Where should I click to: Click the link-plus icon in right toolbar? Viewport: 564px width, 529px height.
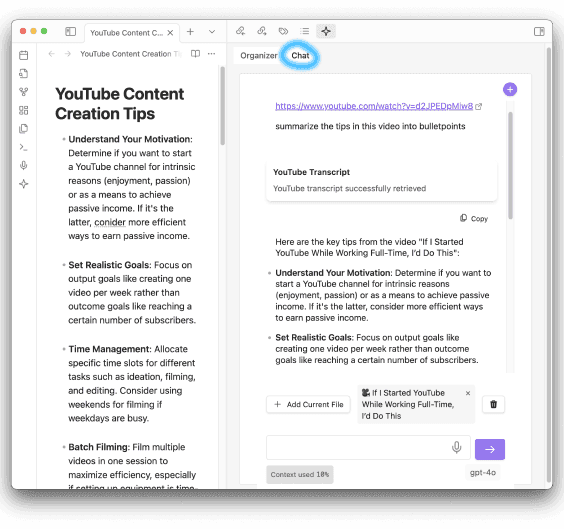(x=262, y=31)
